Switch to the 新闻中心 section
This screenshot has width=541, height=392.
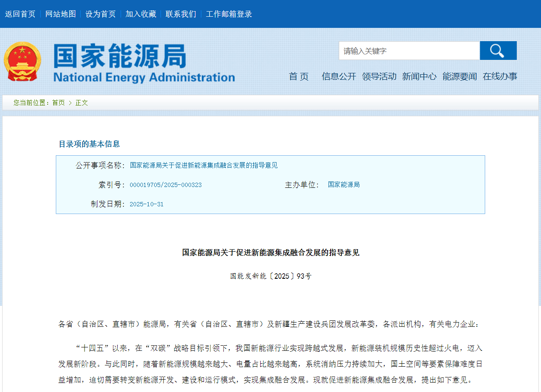419,76
